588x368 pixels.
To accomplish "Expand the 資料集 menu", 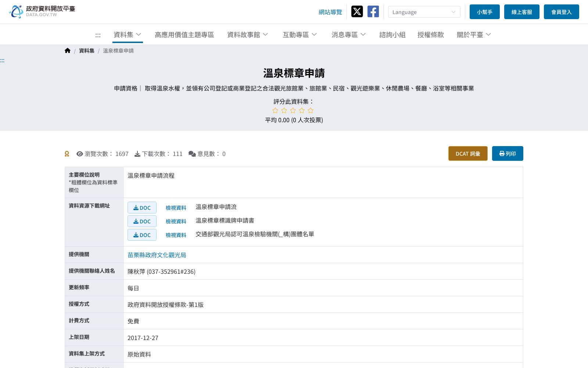I will [x=128, y=35].
